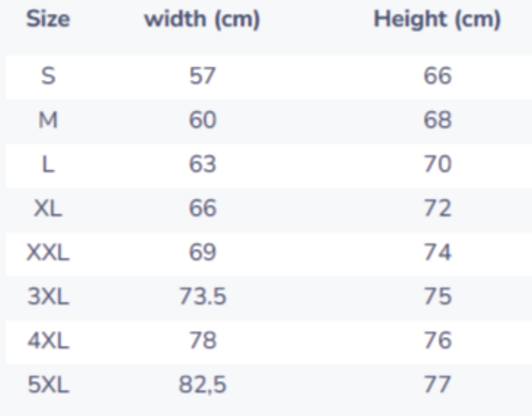Click the Size column header

48,19
